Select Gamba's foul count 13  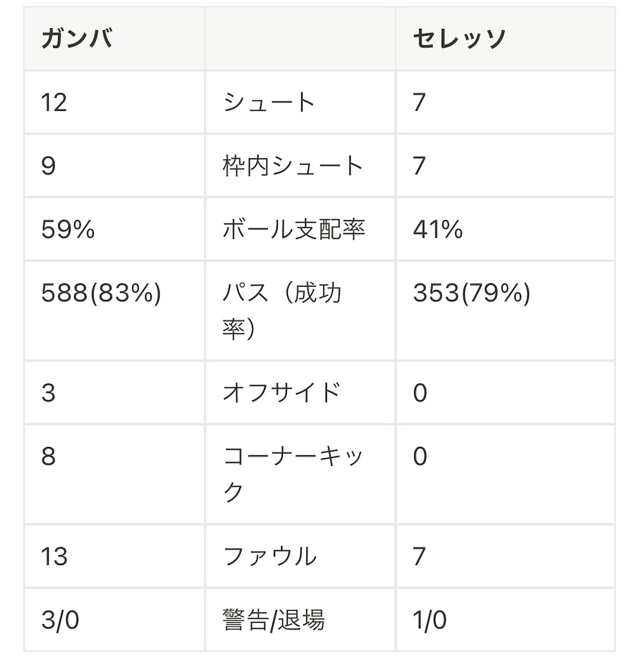pyautogui.click(x=54, y=556)
